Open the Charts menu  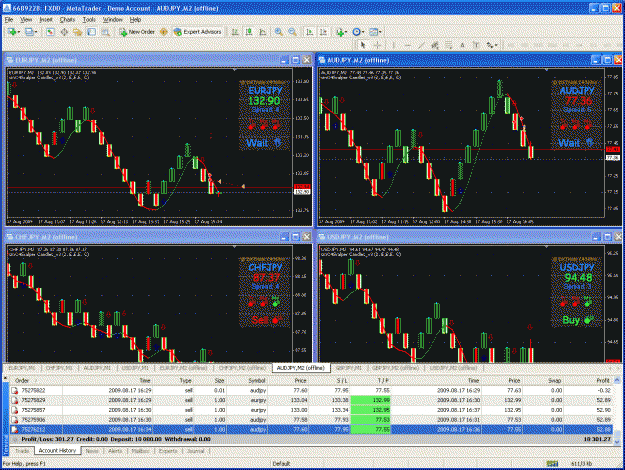click(67, 20)
